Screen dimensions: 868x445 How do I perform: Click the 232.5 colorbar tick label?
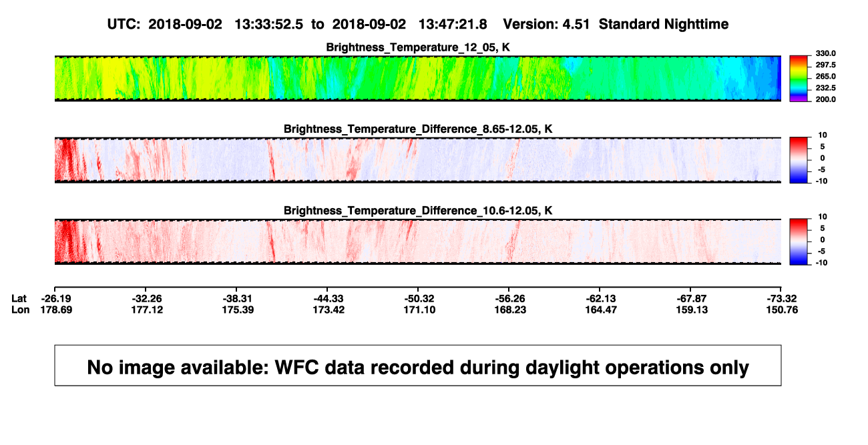click(x=825, y=87)
